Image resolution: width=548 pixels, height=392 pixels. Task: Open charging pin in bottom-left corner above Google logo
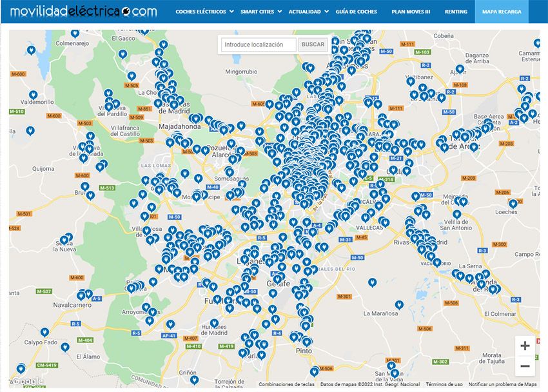click(21, 369)
